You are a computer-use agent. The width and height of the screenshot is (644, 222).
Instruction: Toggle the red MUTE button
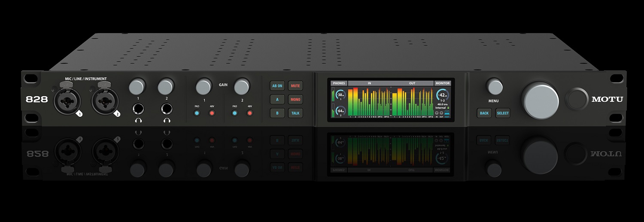pyautogui.click(x=295, y=86)
